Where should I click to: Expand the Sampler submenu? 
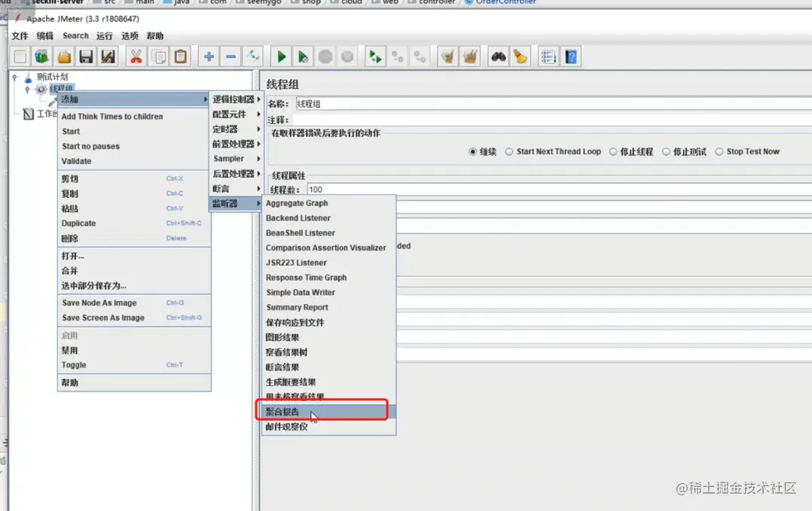pos(237,159)
